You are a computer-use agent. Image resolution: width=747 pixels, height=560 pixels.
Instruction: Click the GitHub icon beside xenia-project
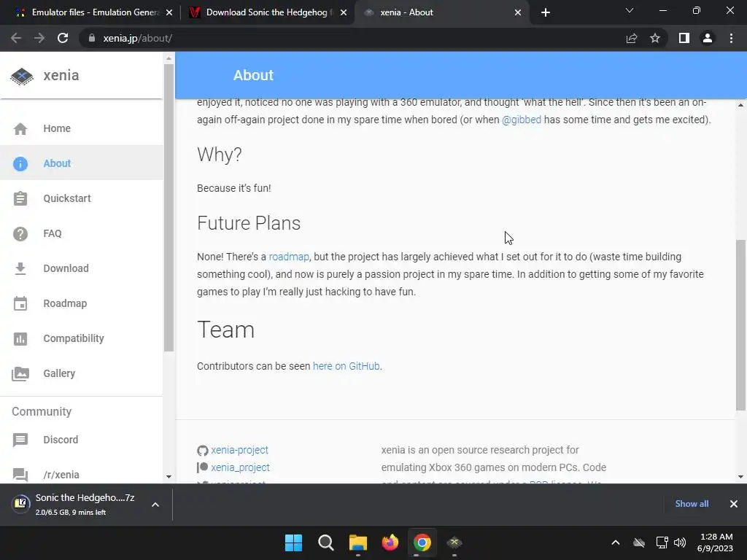tap(203, 451)
